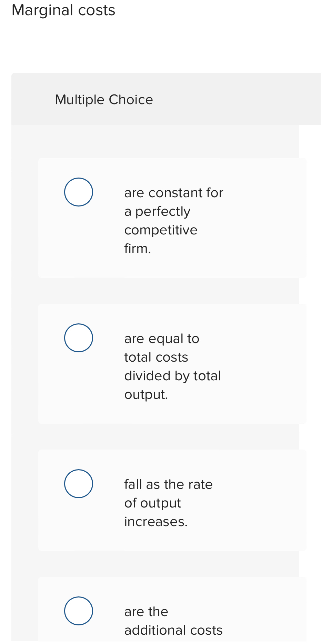
Task: Click the 'Marginal costs' question title
Action: click(x=63, y=10)
